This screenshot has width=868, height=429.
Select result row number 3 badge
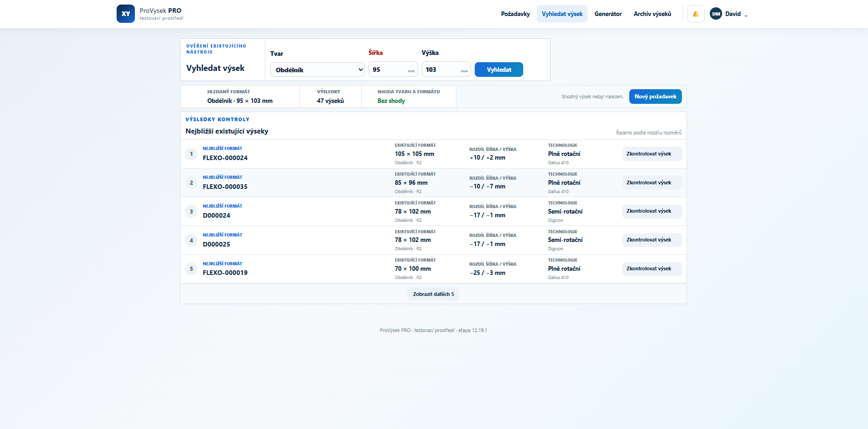tap(191, 211)
